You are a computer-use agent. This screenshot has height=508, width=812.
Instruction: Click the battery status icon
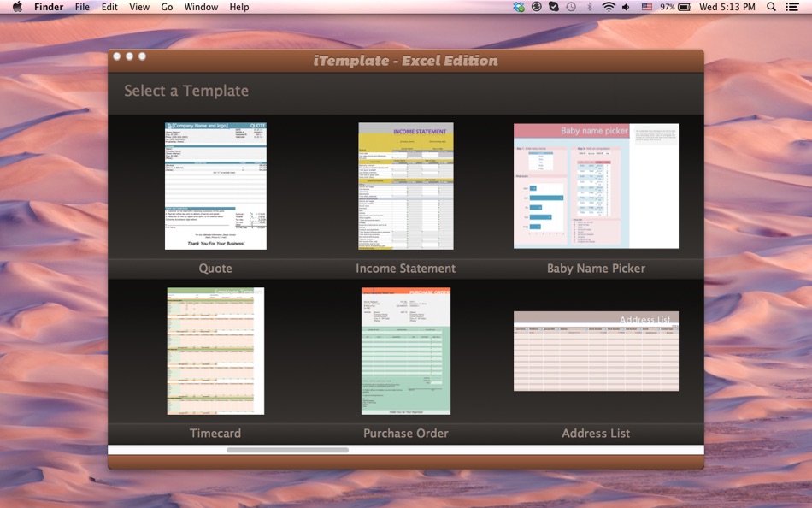coord(685,7)
